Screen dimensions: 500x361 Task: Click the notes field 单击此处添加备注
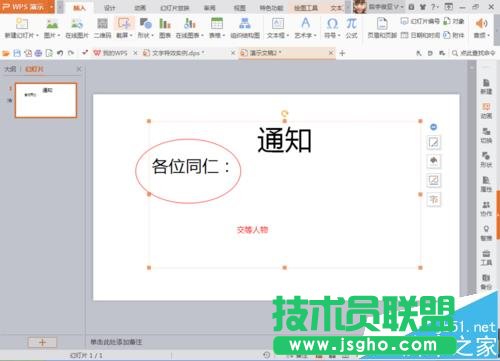(x=116, y=342)
